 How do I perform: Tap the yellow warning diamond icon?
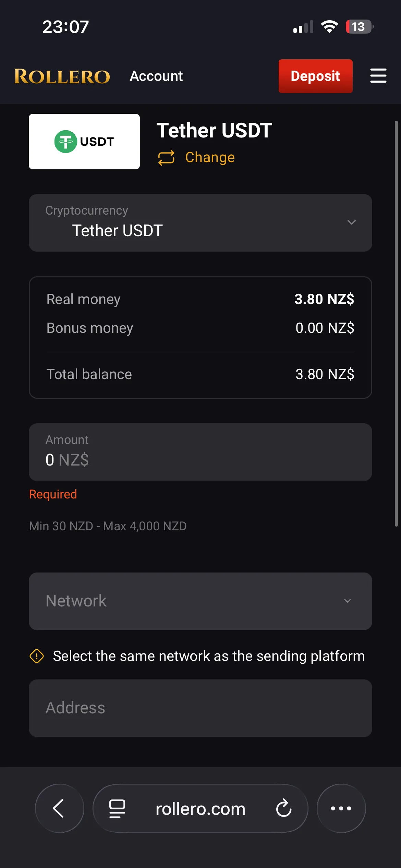point(37,656)
